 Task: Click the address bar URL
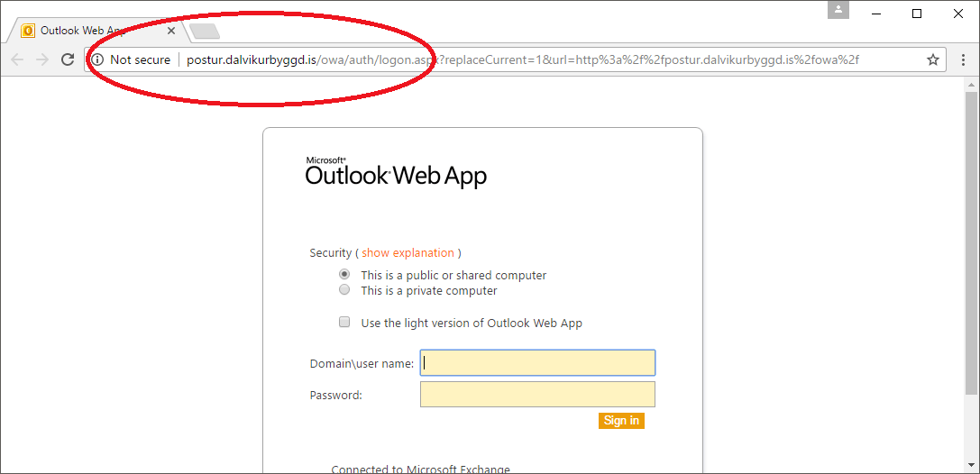[x=523, y=60]
